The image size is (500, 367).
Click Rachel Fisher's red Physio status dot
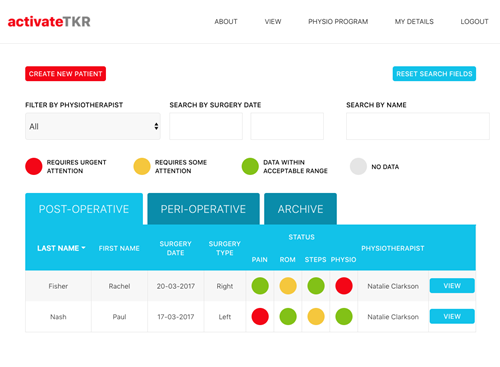344,286
